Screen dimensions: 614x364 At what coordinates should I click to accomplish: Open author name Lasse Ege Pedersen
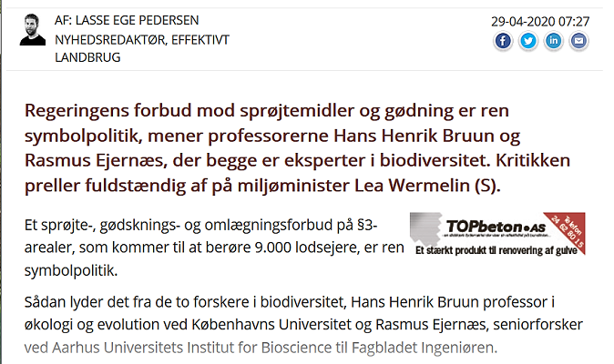pos(137,20)
